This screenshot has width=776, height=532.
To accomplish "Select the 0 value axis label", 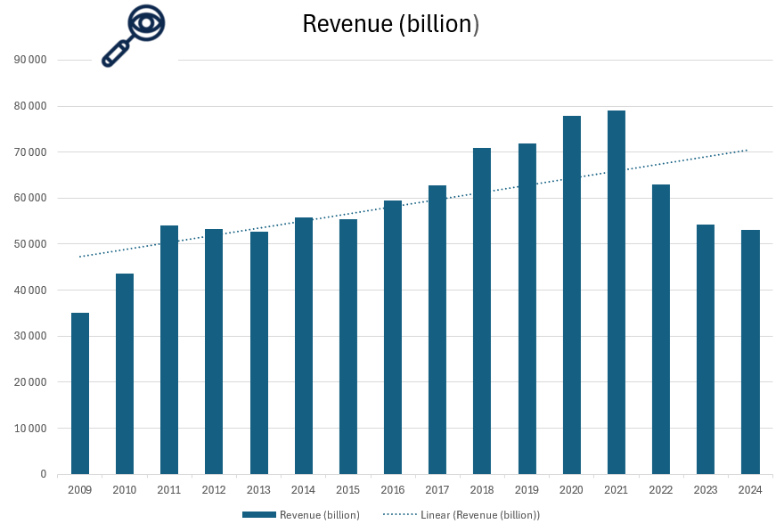I will coord(43,474).
